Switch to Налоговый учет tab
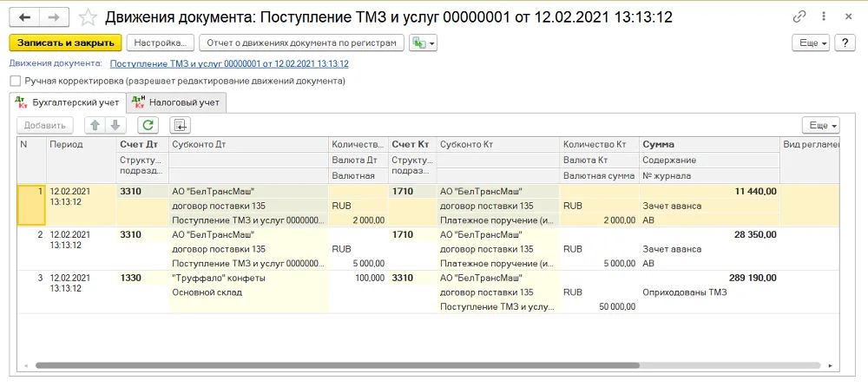The width and height of the screenshot is (868, 387). 176,102
